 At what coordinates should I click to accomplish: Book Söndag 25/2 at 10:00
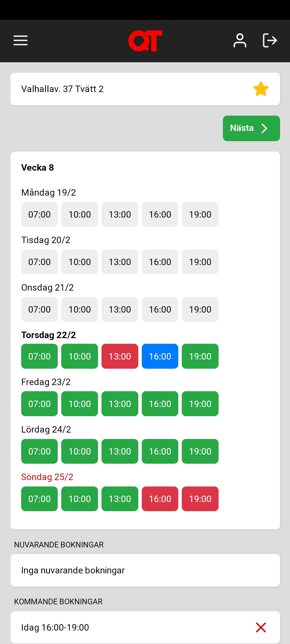79,499
